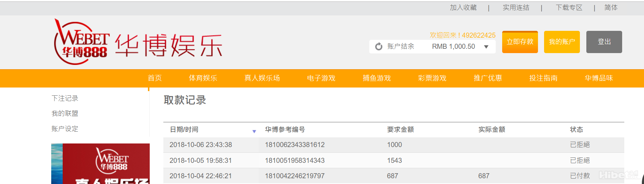Select 捕鱼游戏 menu item
Screen dimensions: 644x184
coord(377,78)
